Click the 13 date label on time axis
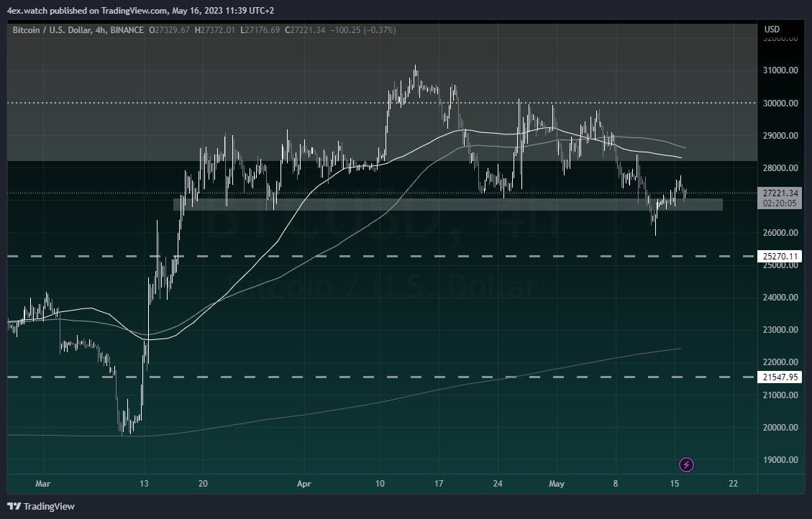This screenshot has height=519, width=812. 144,484
